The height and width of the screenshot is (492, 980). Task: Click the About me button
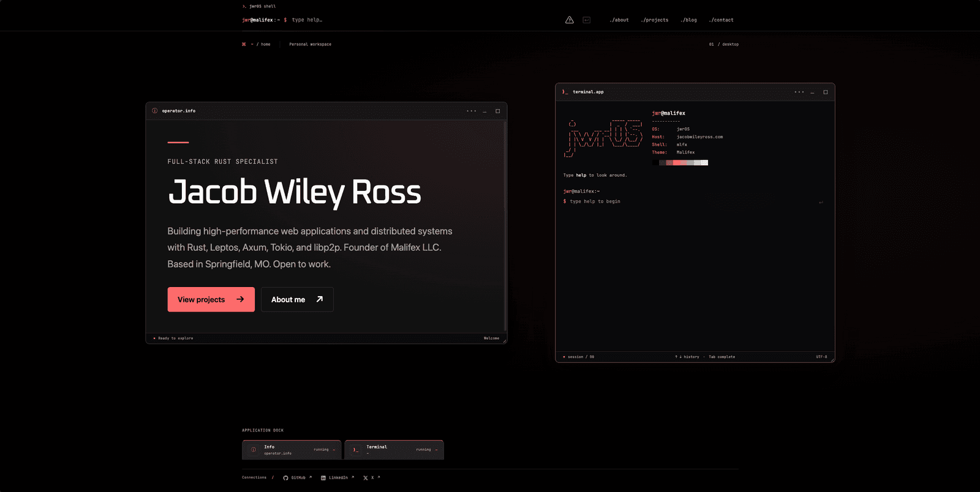pos(297,299)
